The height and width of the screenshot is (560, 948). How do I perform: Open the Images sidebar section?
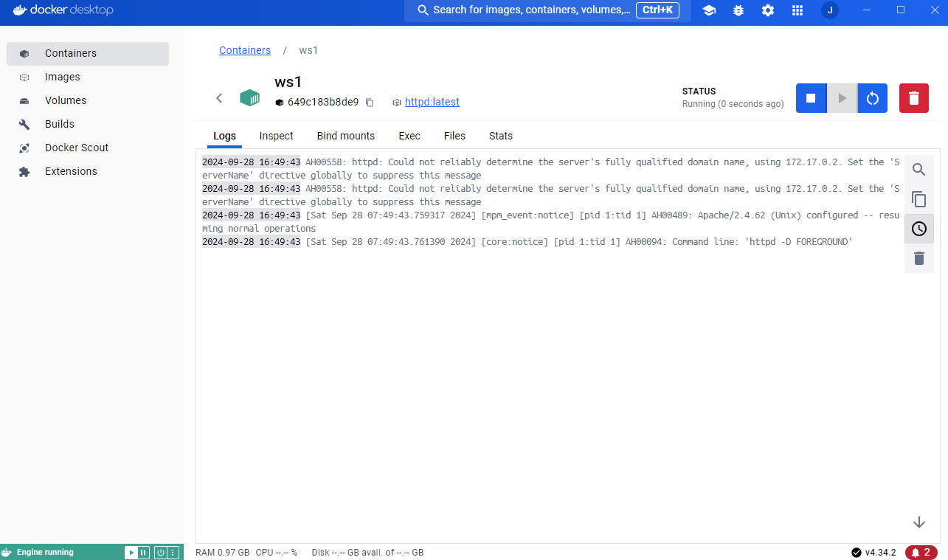[88, 77]
